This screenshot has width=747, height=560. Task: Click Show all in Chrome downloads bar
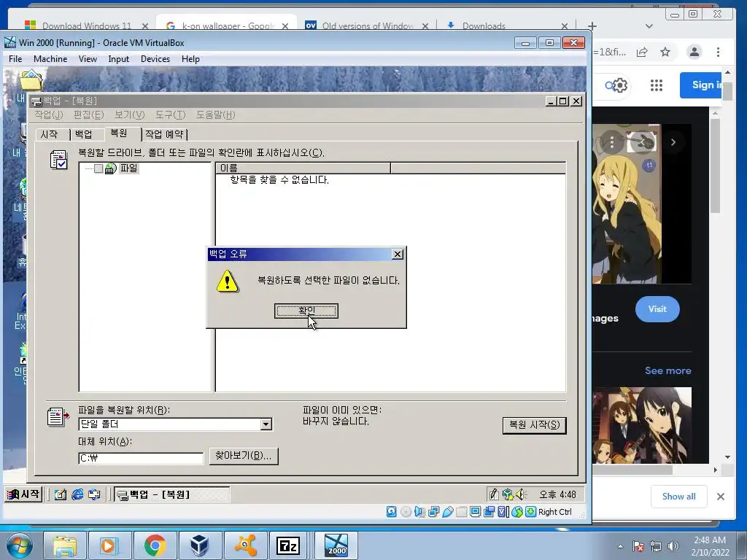(x=679, y=497)
